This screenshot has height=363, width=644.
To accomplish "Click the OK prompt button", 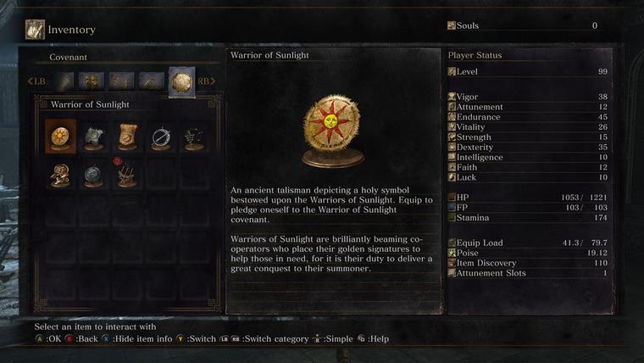I will pos(48,338).
